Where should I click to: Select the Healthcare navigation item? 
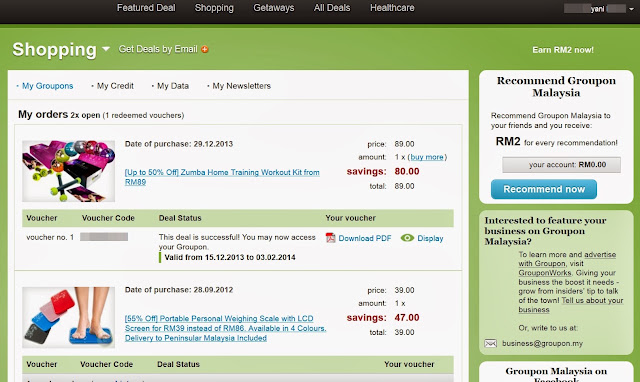(392, 8)
